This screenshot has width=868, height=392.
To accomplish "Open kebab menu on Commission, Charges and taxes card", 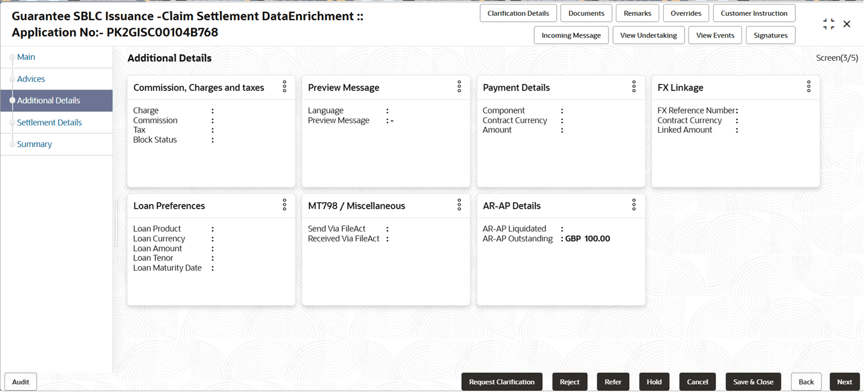I will tap(285, 86).
